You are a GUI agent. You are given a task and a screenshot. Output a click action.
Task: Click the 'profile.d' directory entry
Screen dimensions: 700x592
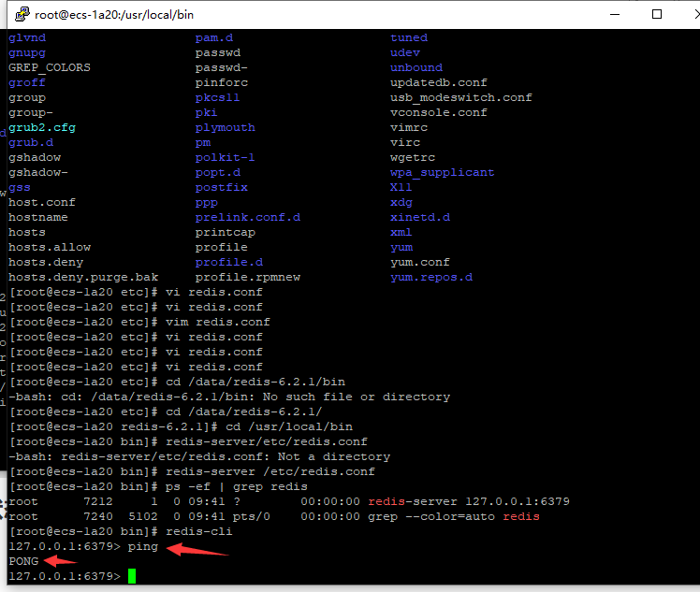(x=229, y=262)
